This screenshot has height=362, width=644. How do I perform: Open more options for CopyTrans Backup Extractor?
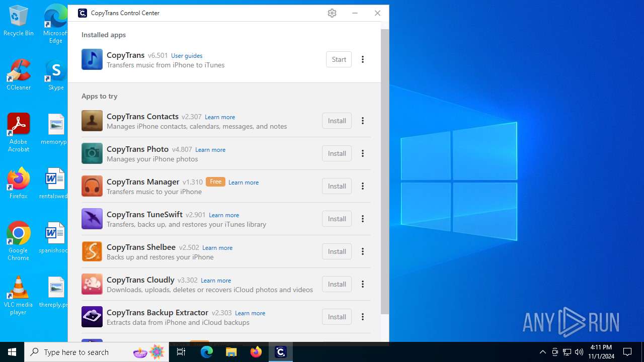point(363,317)
